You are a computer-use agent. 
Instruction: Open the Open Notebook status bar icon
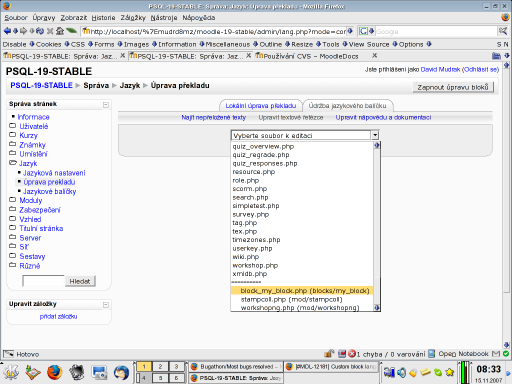(431, 354)
